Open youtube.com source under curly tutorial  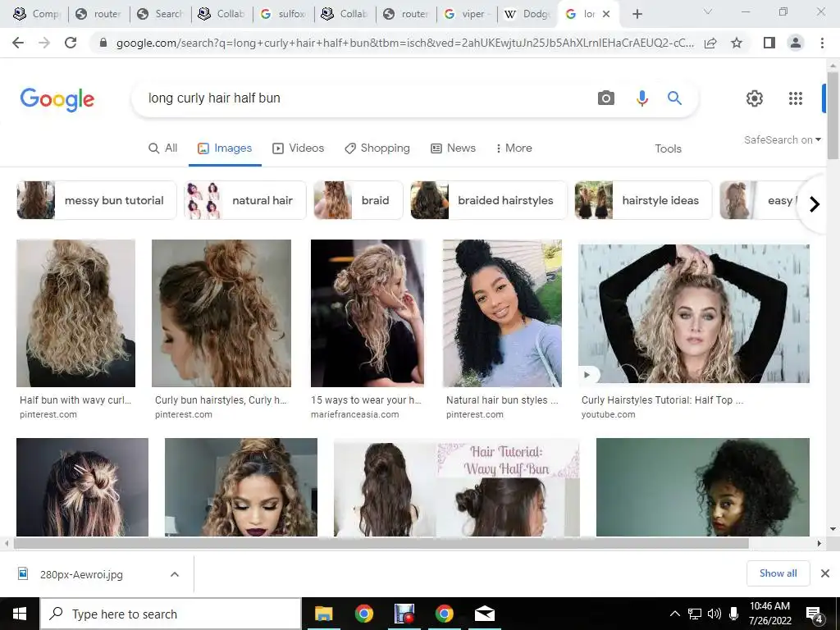[x=608, y=414]
